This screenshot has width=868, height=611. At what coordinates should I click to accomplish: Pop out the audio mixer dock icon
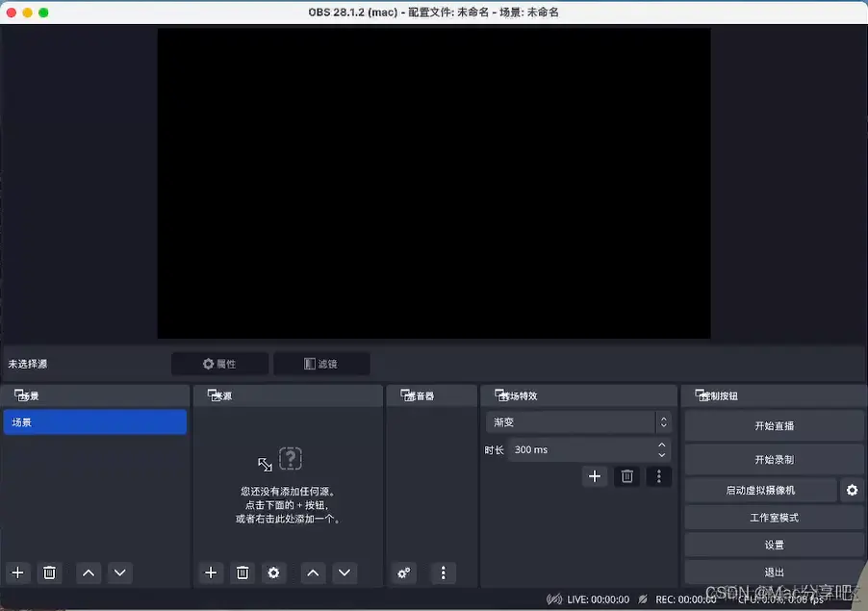[406, 395]
